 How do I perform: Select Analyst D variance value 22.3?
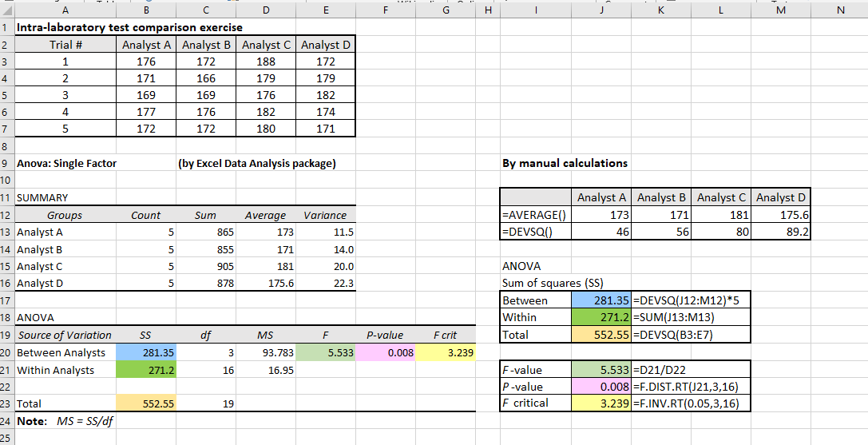pos(325,284)
